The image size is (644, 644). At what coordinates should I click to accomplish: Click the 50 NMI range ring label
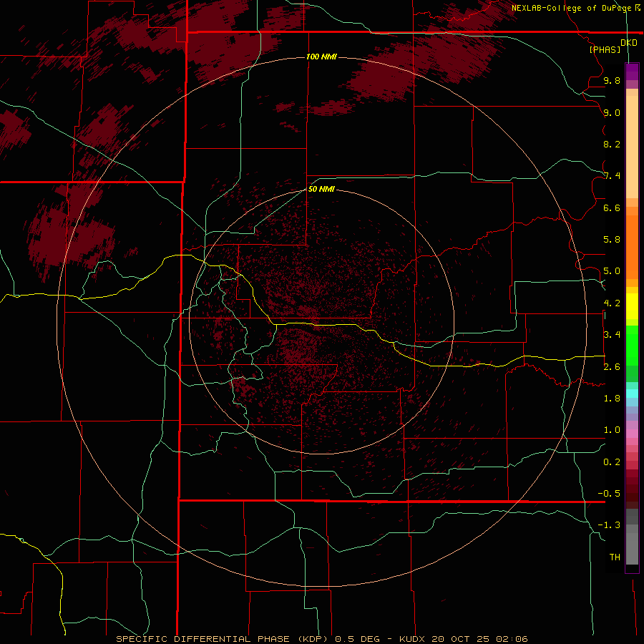tap(321, 189)
